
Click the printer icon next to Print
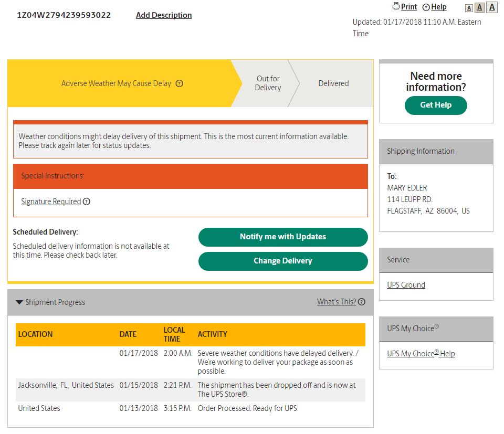point(396,6)
